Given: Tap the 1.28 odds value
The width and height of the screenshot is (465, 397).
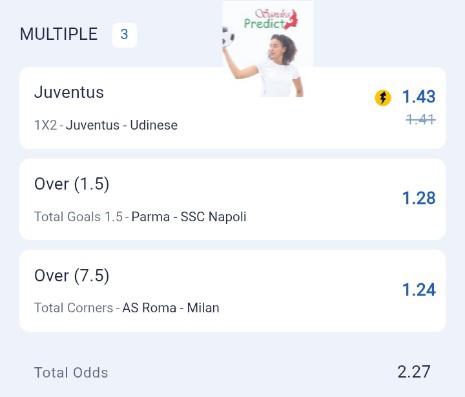Looking at the screenshot, I should click(x=419, y=198).
